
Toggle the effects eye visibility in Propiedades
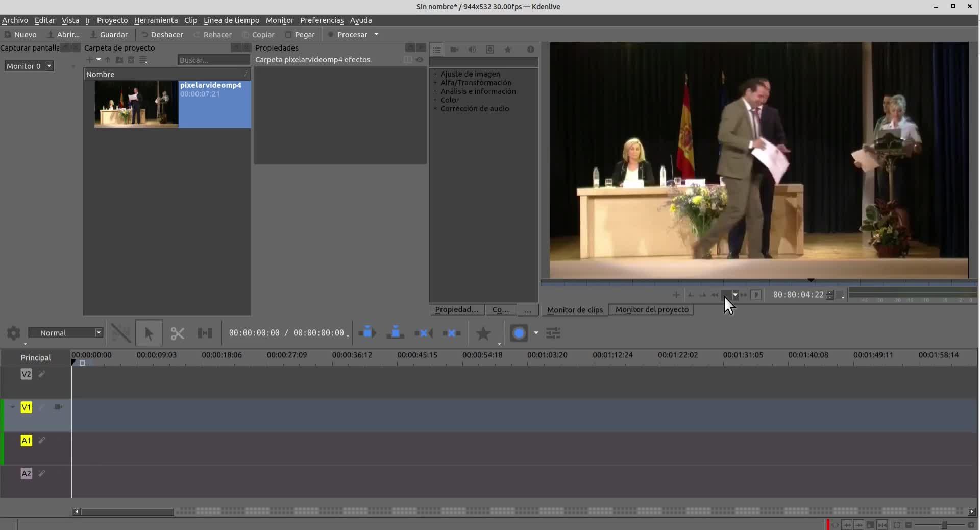420,60
